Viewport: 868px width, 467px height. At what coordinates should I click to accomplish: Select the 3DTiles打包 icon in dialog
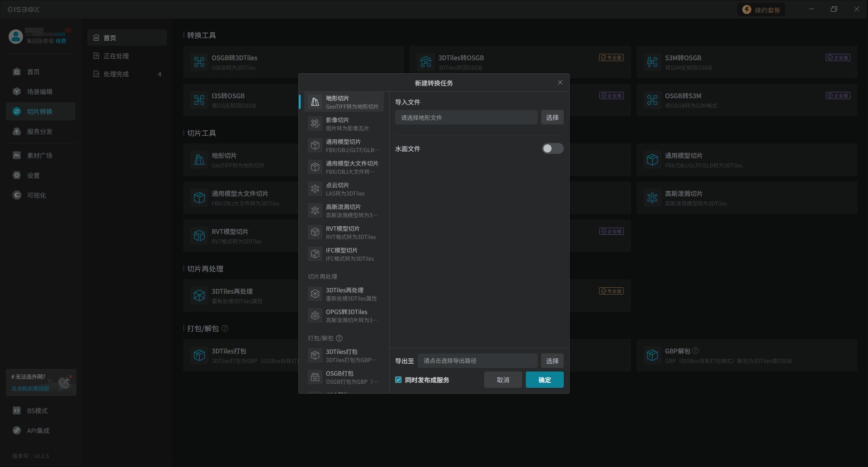315,355
